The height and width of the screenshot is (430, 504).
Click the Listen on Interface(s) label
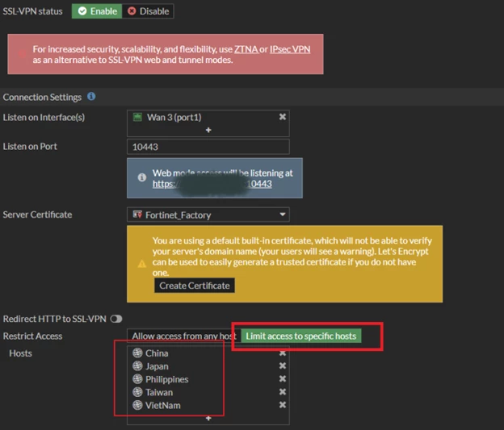point(44,118)
